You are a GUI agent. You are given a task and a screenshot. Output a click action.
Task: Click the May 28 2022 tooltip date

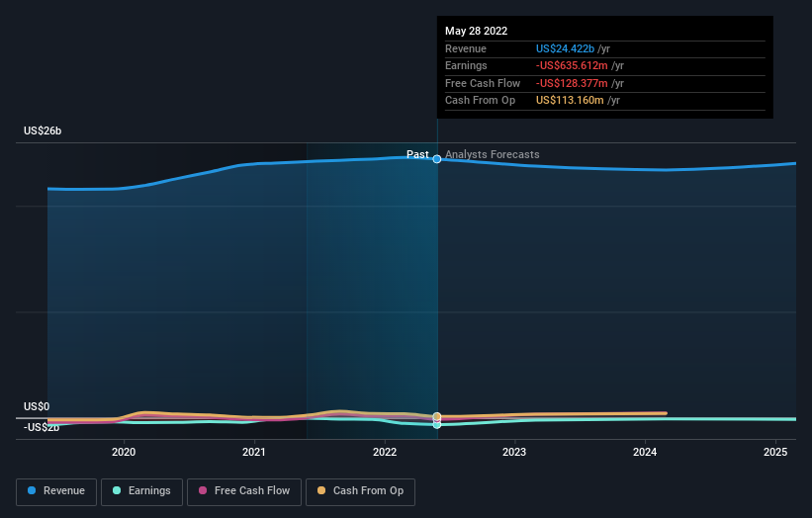[x=477, y=31]
